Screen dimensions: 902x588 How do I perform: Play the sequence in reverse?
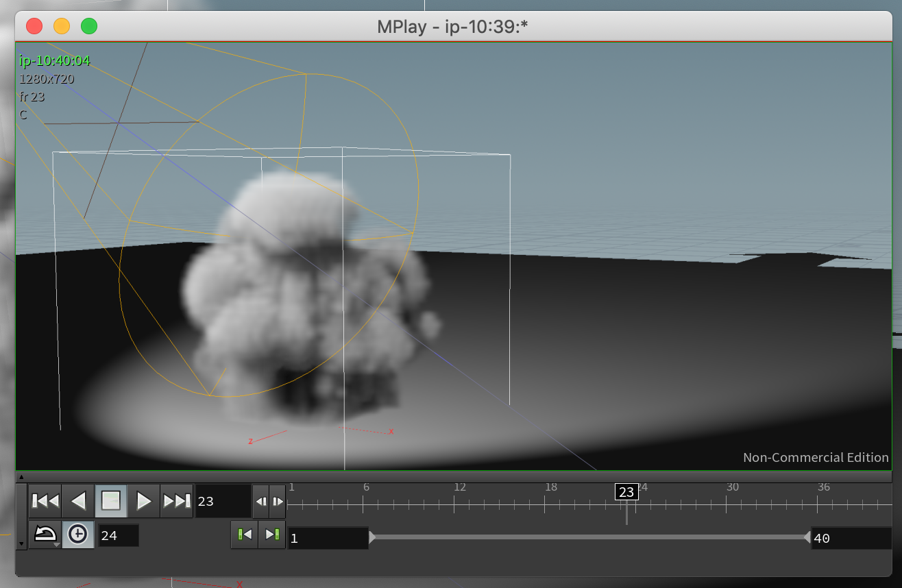pyautogui.click(x=78, y=502)
